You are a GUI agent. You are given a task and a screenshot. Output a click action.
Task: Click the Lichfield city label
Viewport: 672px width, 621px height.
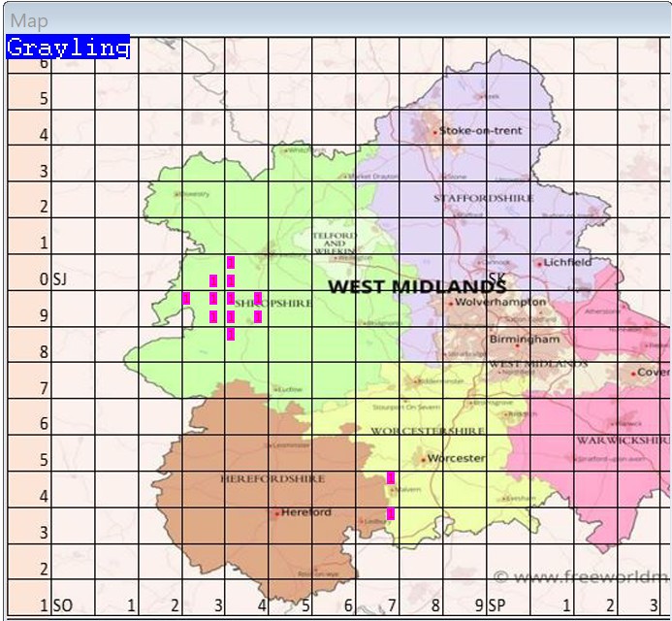(x=567, y=262)
